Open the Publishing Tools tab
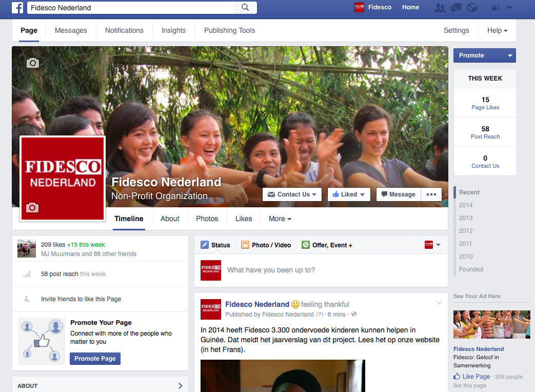 point(230,30)
